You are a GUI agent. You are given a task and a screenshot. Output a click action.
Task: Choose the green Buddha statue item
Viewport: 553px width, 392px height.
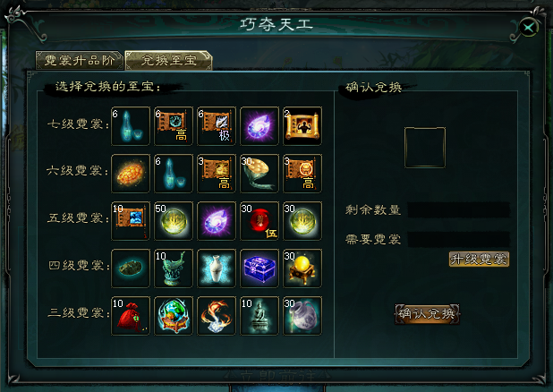259,315
